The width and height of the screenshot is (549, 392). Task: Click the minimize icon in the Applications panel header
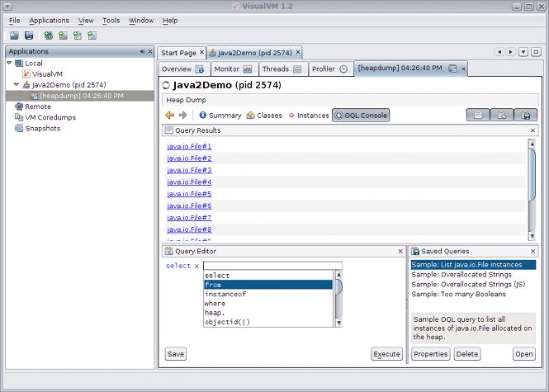[x=141, y=51]
